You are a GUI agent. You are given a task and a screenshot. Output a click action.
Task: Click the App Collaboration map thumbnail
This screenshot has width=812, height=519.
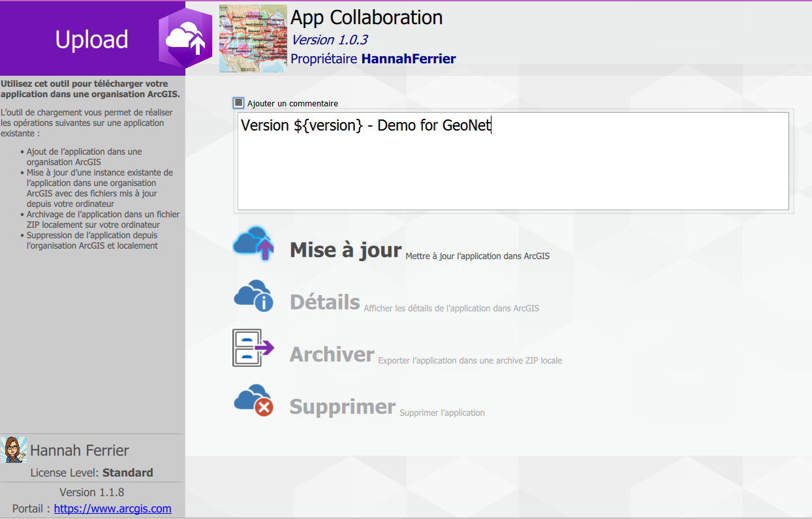253,39
